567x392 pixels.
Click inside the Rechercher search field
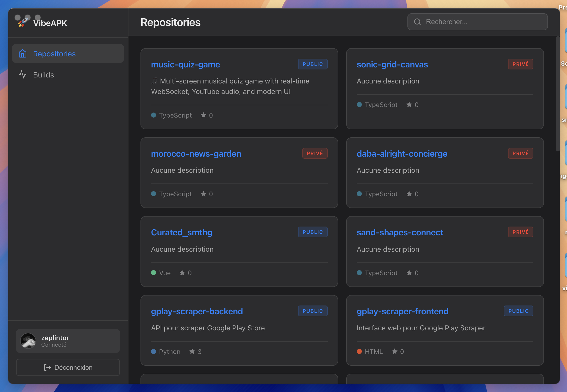pyautogui.click(x=477, y=22)
